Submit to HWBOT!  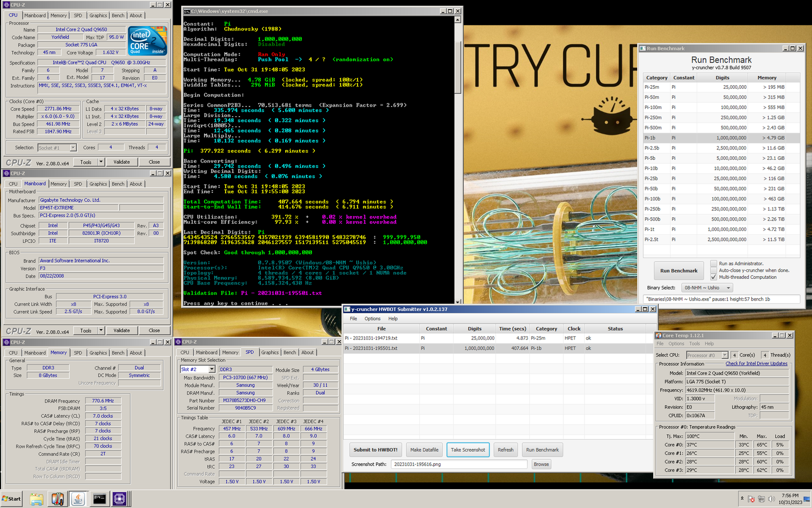375,450
